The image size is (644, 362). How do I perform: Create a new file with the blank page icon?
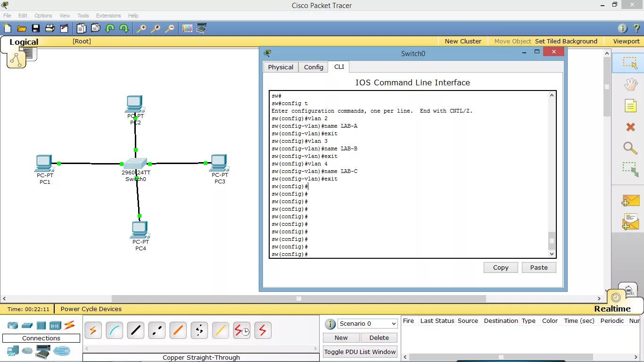[8, 28]
